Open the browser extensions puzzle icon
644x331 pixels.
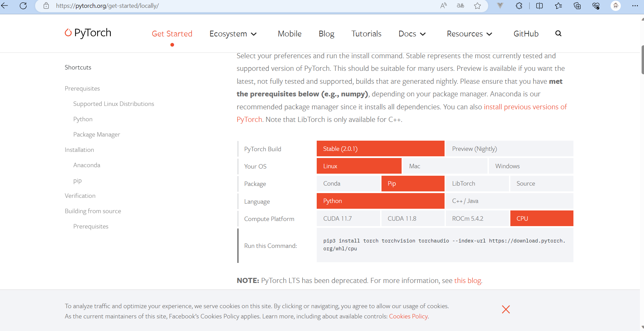[x=519, y=5]
